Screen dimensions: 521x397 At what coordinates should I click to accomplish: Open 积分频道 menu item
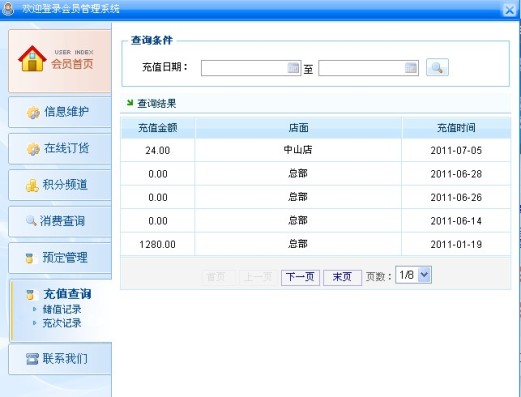point(60,185)
